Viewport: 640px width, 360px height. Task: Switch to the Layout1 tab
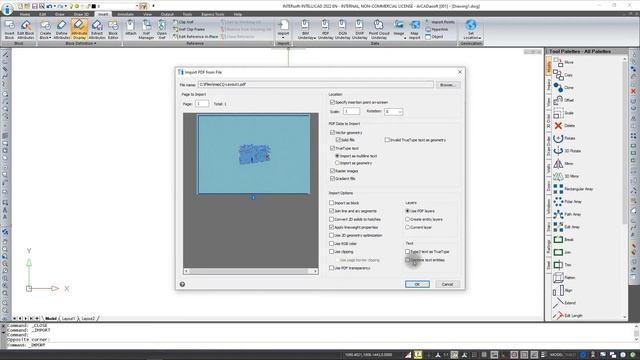68,318
